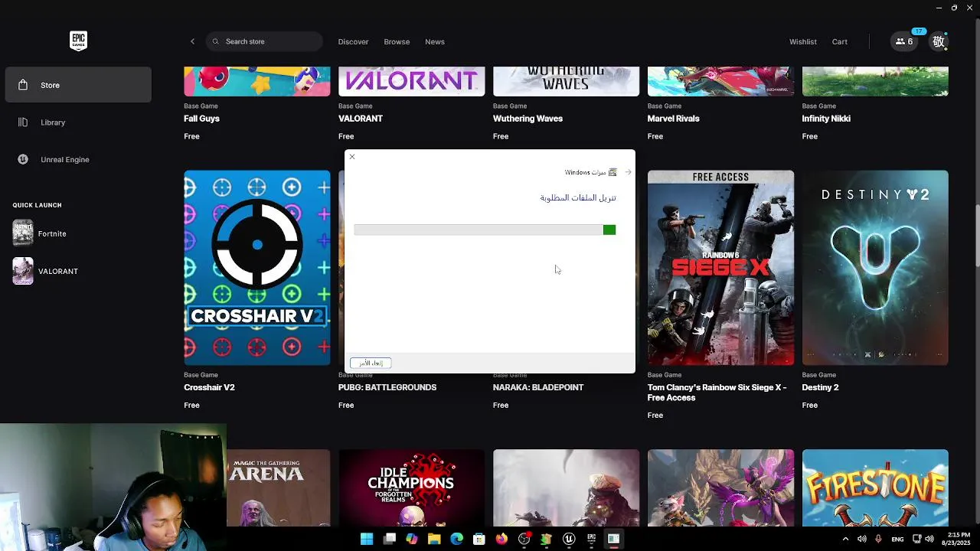The height and width of the screenshot is (551, 980).
Task: Open Microsoft Store from taskbar
Action: (479, 539)
